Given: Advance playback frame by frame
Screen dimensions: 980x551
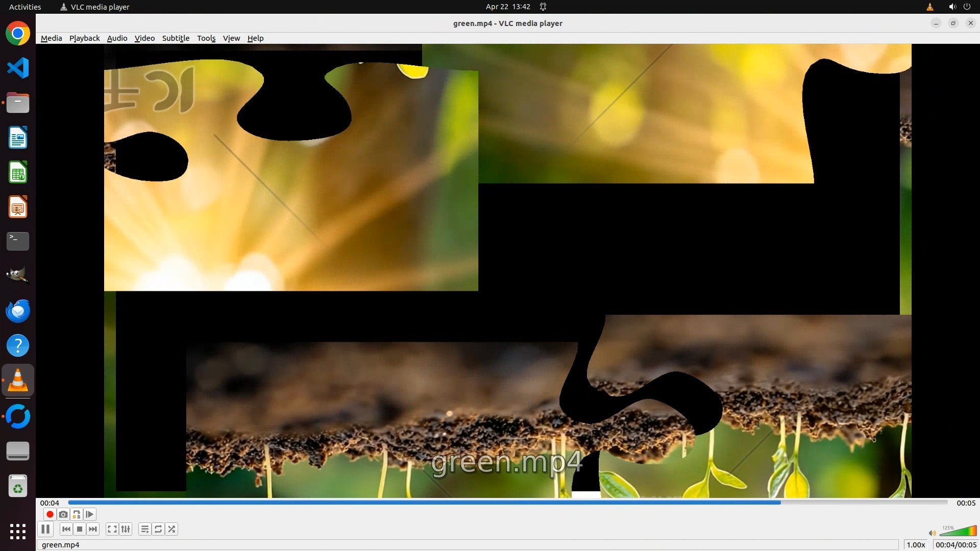Looking at the screenshot, I should 90,514.
